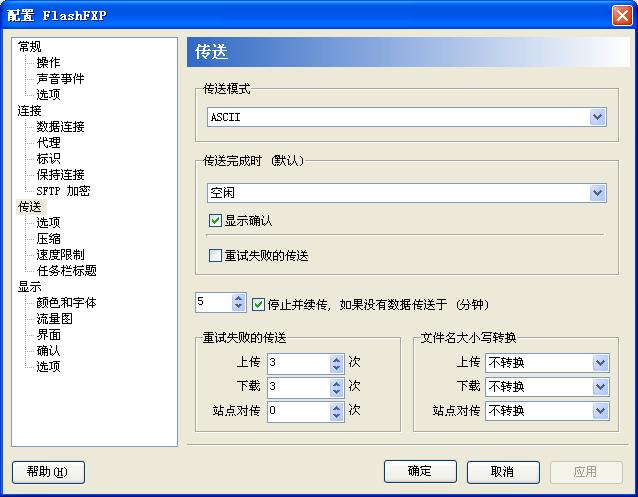
Task: Increase the 上传 retry count
Action: pos(336,359)
